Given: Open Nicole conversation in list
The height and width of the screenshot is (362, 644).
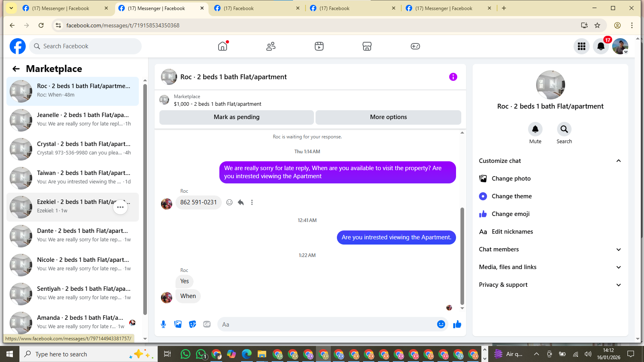Looking at the screenshot, I should [x=72, y=265].
